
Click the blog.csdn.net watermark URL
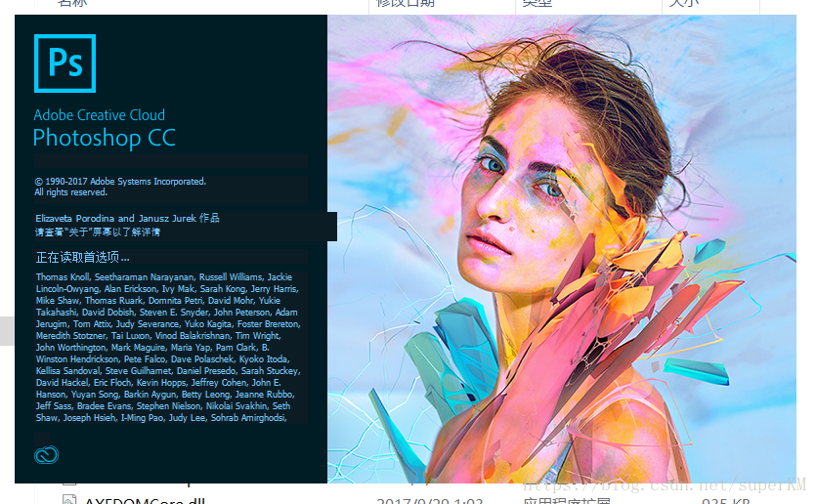665,485
